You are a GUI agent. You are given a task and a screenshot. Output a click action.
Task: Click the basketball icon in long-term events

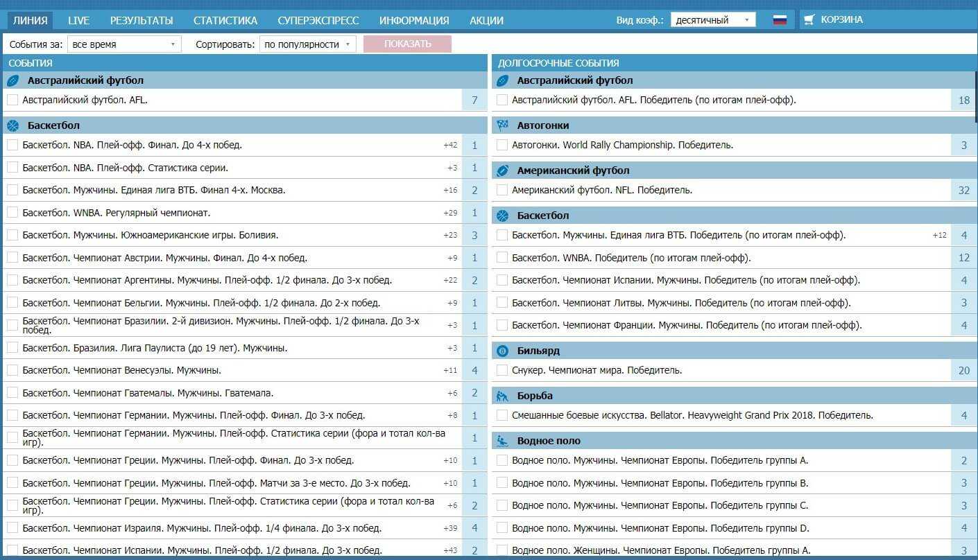coord(503,216)
